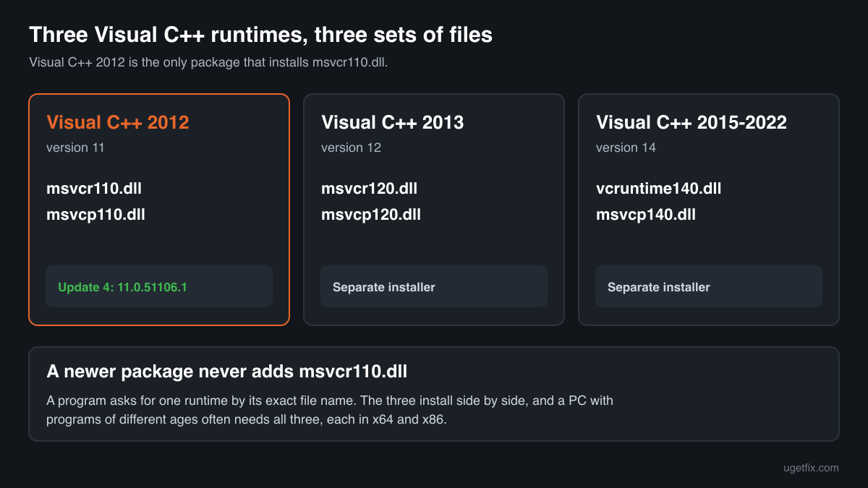Image resolution: width=868 pixels, height=488 pixels.
Task: Click the msvcr120.dll file name
Action: 370,189
